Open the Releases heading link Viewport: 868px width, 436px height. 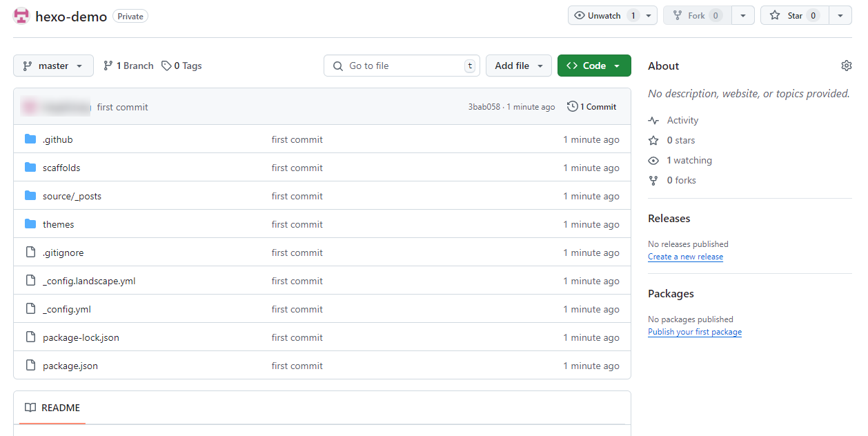(669, 218)
